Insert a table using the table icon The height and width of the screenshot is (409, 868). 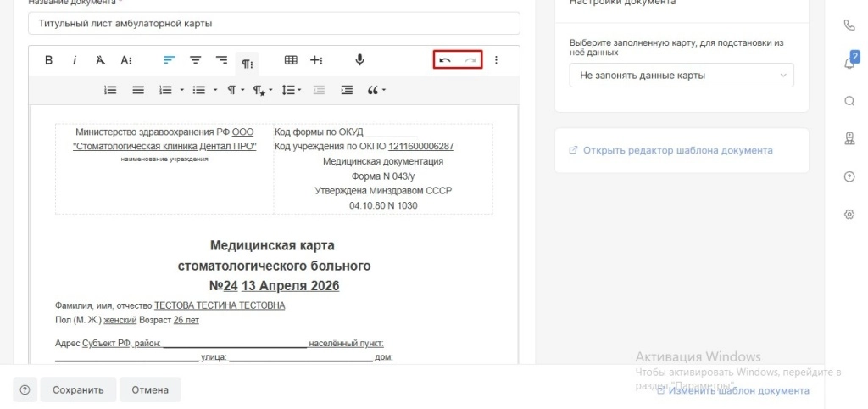coord(291,60)
